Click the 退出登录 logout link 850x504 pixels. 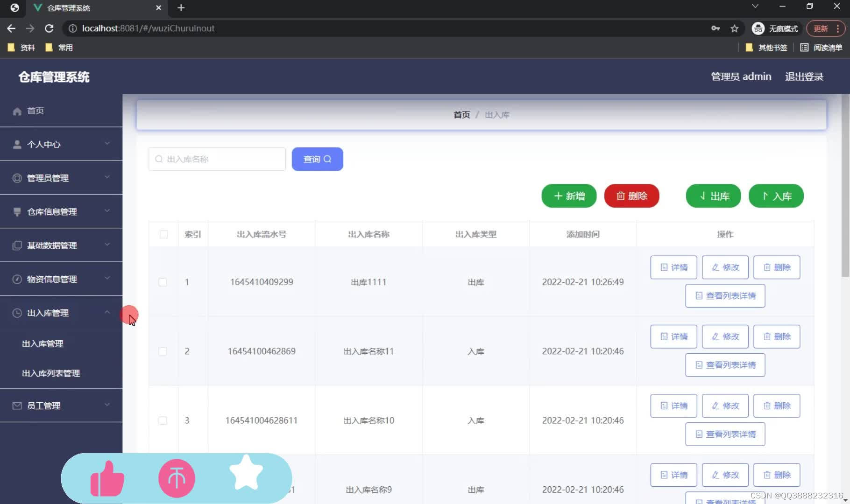[x=804, y=76]
